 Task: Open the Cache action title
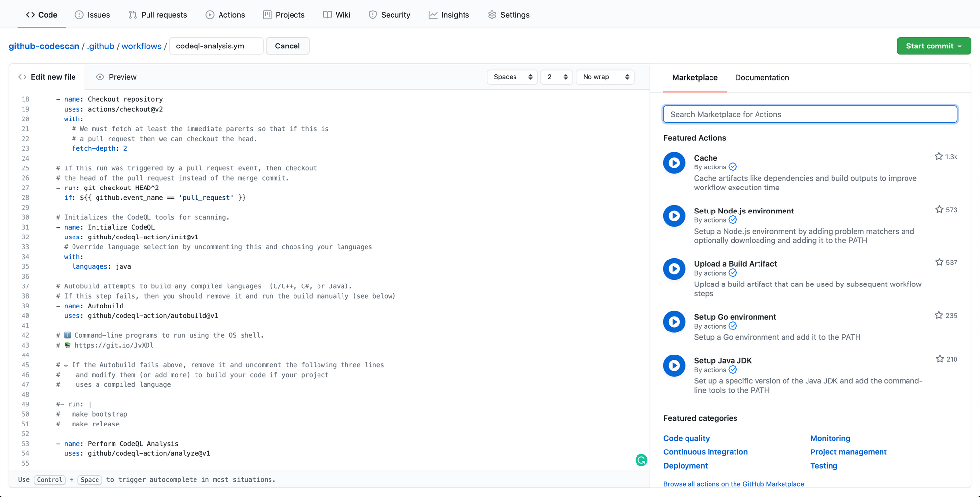pos(706,158)
